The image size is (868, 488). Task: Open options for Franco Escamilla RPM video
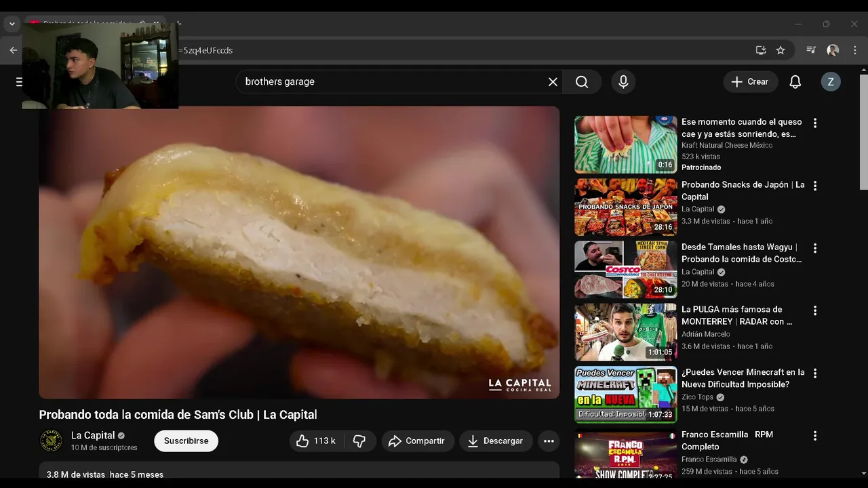(x=815, y=436)
